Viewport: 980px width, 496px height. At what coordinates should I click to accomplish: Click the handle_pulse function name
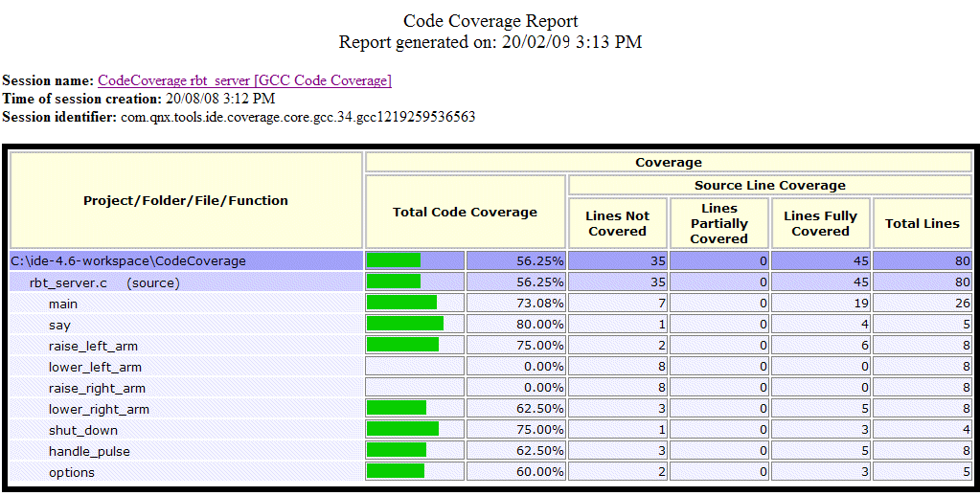click(89, 451)
